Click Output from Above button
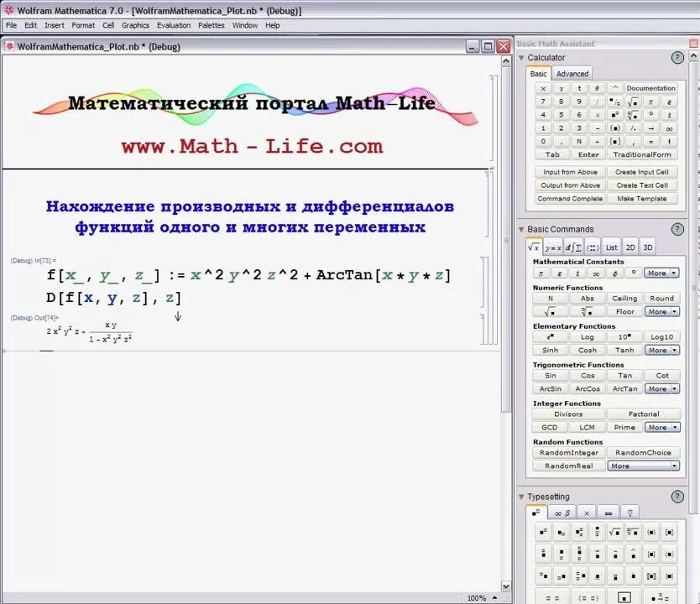 [x=570, y=185]
